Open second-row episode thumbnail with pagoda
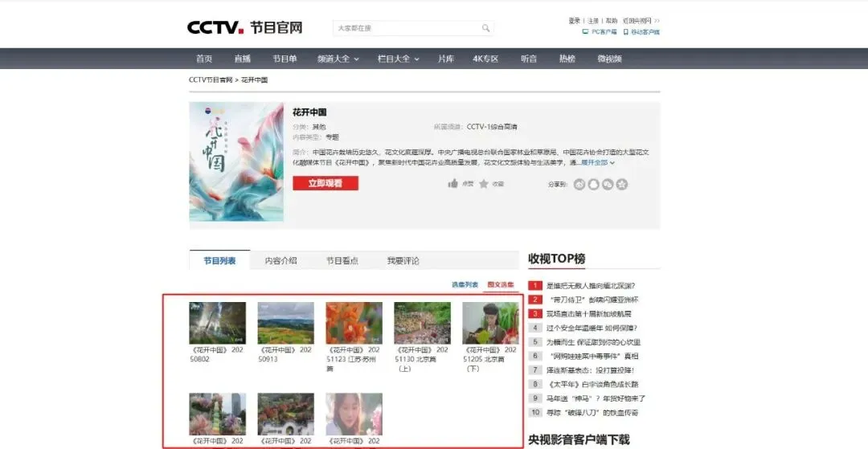868x449 pixels. tap(218, 414)
